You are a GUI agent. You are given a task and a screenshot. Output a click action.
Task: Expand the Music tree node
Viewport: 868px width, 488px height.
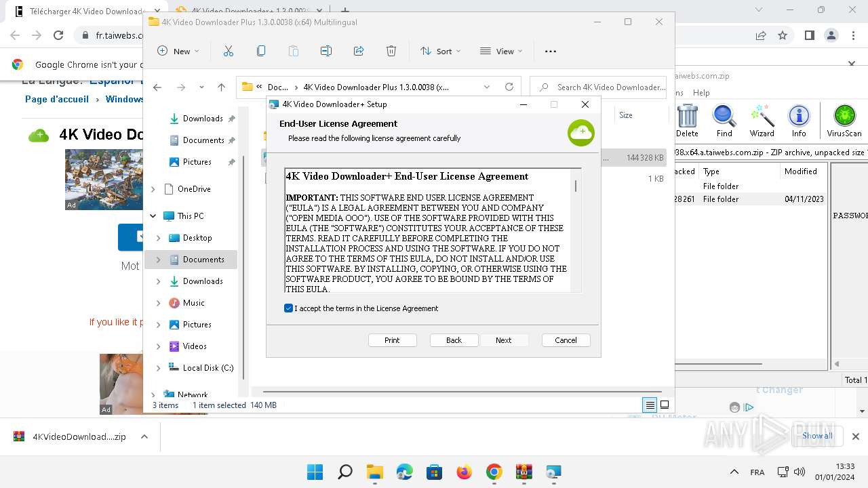(159, 303)
